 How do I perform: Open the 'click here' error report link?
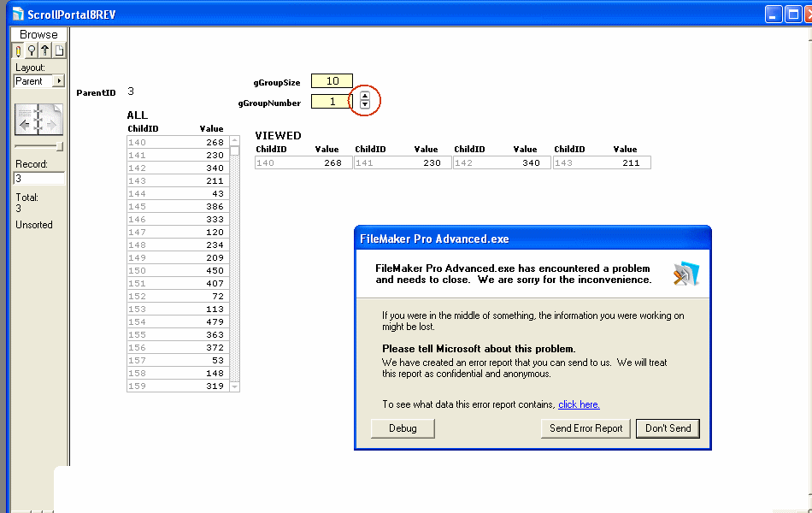tap(579, 404)
